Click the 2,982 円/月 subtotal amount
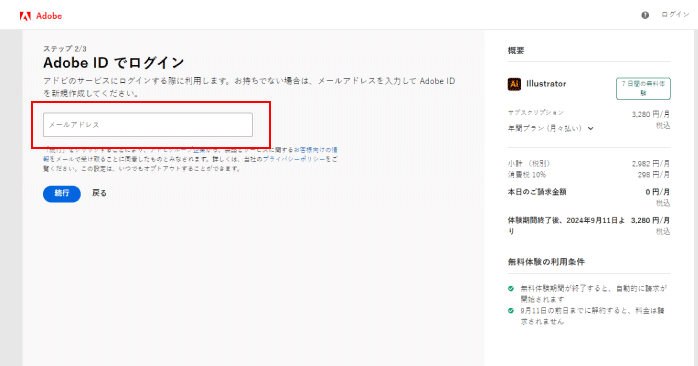698x366 pixels. 650,163
